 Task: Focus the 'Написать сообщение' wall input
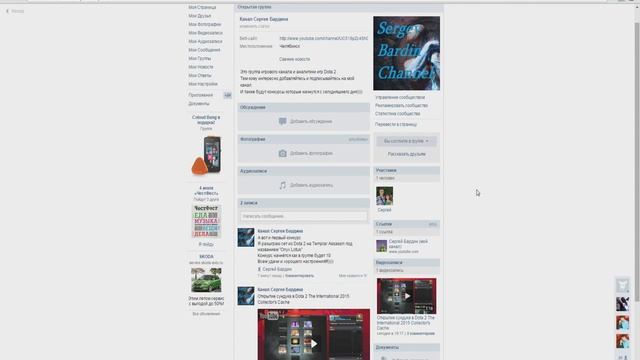pyautogui.click(x=304, y=216)
